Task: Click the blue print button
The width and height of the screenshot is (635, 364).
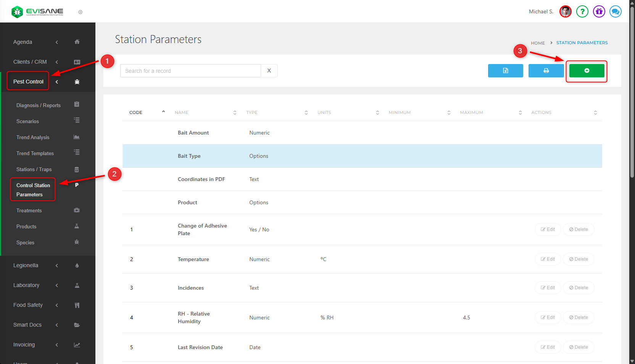Action: click(546, 71)
